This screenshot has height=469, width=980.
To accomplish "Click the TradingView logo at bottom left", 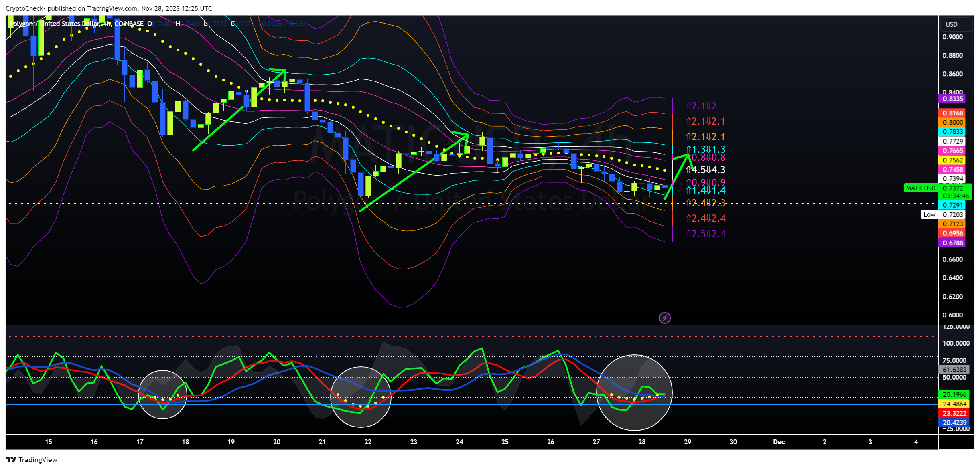I will (31, 459).
